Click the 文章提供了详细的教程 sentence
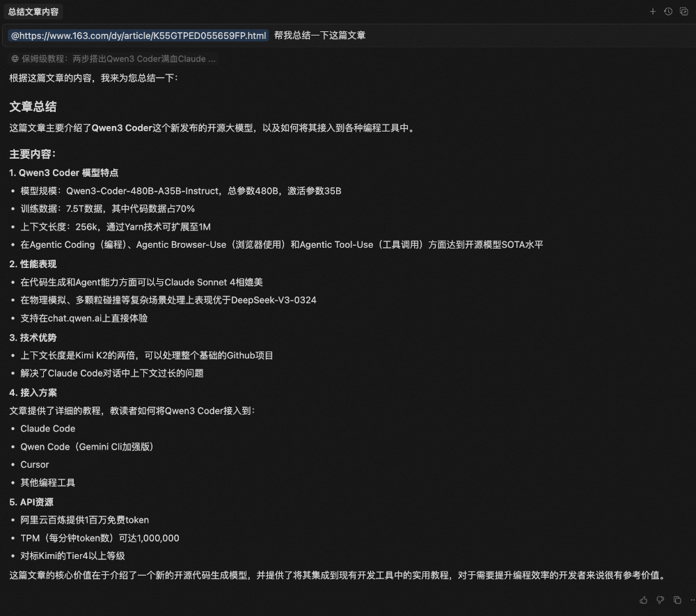Viewport: 696px width, 616px height. point(132,411)
